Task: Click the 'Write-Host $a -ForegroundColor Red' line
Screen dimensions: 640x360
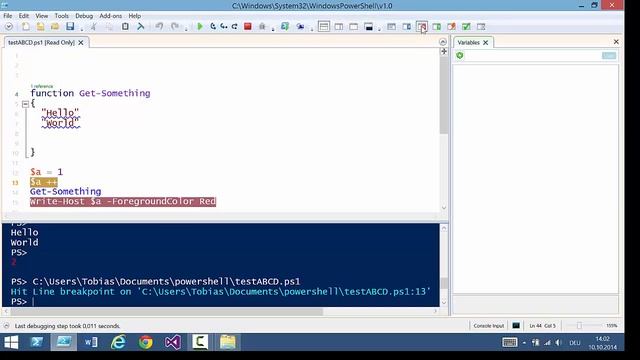Action: pos(123,202)
